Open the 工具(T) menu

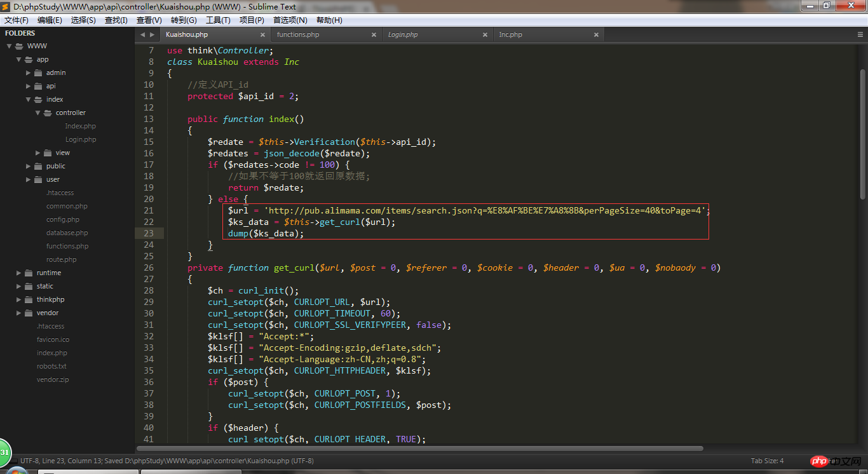(x=218, y=20)
